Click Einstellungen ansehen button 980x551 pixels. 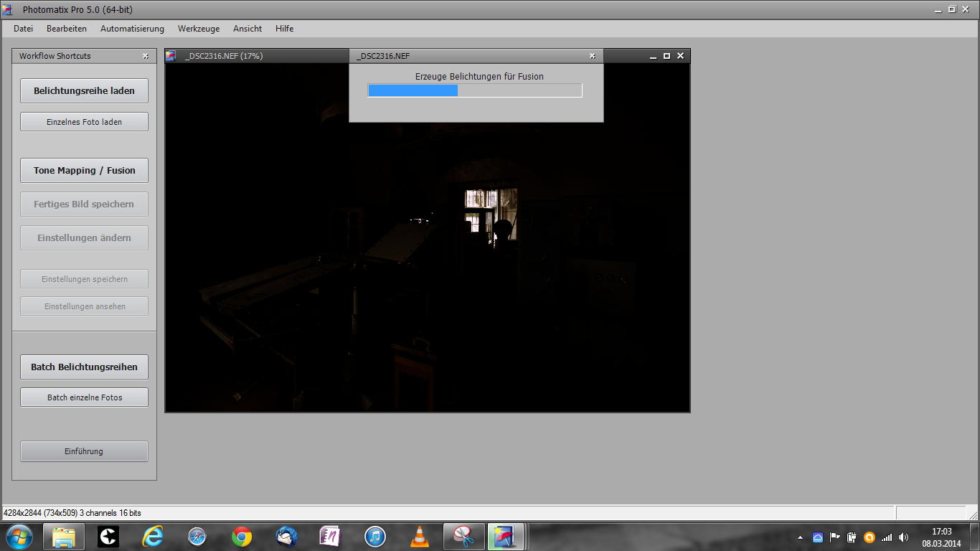[84, 306]
